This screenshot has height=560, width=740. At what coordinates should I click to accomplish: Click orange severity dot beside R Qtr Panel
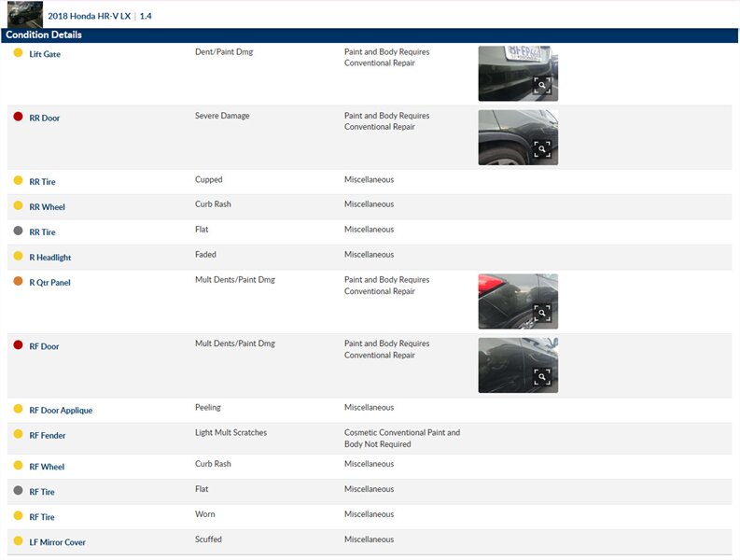[18, 281]
